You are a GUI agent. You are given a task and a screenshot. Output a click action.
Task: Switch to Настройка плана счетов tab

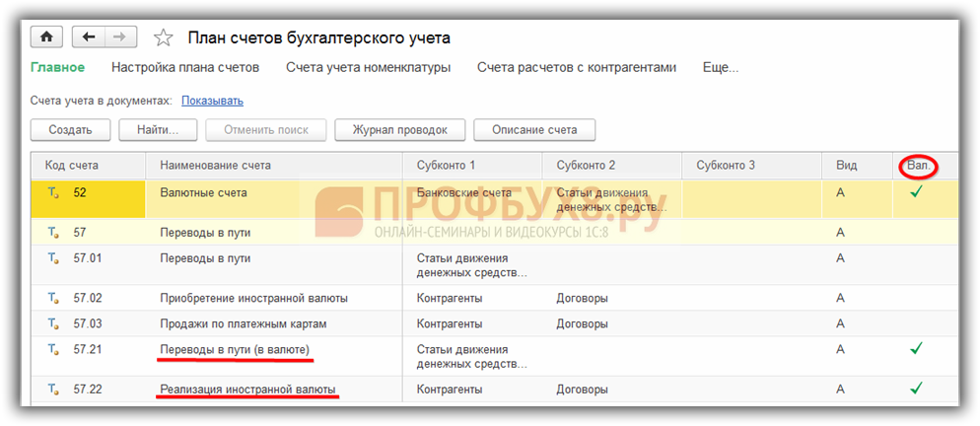click(185, 68)
